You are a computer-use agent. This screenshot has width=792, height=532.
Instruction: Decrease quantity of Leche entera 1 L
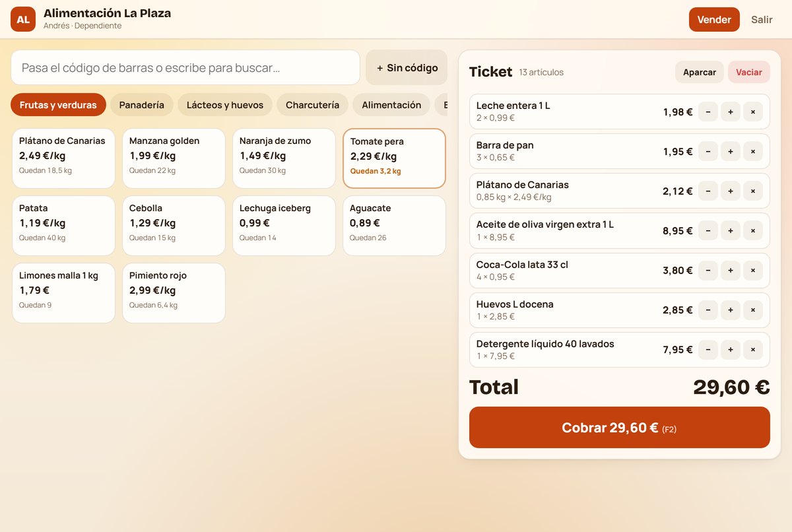pyautogui.click(x=708, y=112)
